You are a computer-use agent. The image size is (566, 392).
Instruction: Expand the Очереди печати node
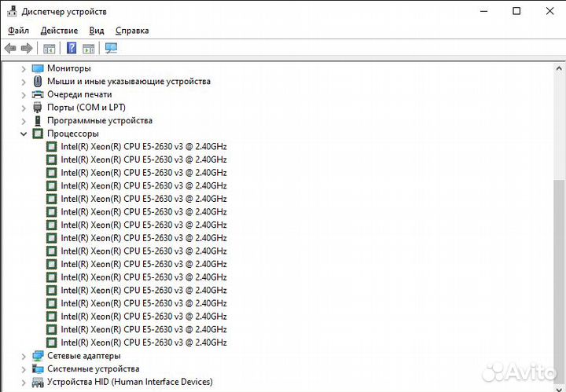point(24,95)
